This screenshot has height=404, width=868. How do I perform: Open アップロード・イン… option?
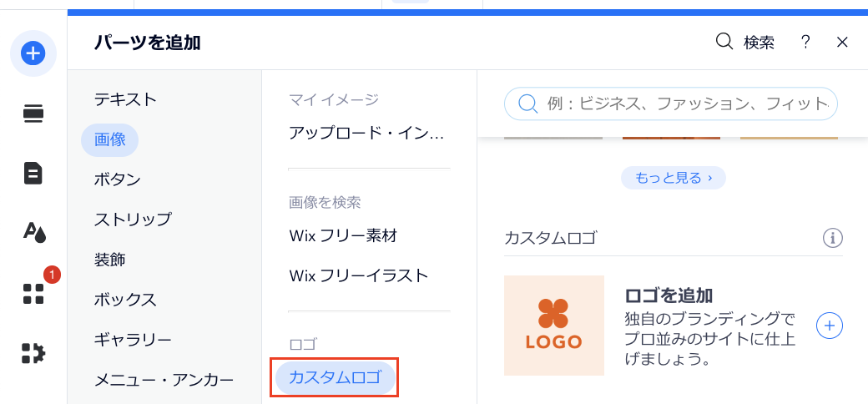[366, 134]
